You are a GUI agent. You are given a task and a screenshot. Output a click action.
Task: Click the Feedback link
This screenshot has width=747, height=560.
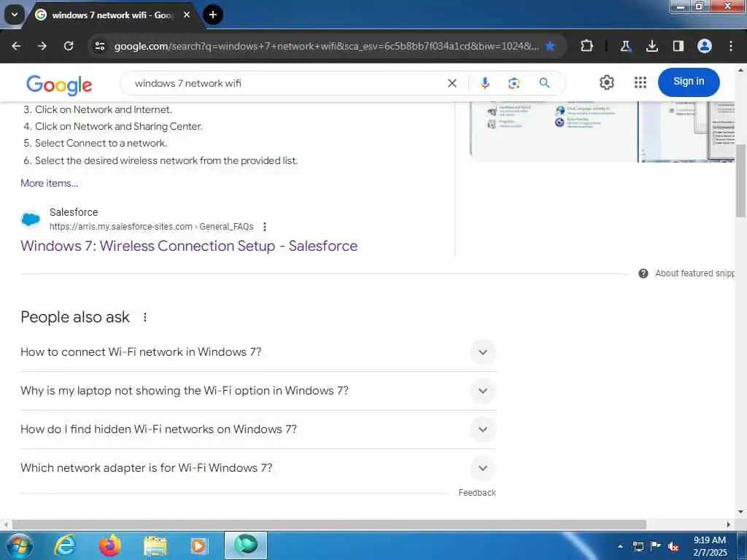[x=477, y=493]
